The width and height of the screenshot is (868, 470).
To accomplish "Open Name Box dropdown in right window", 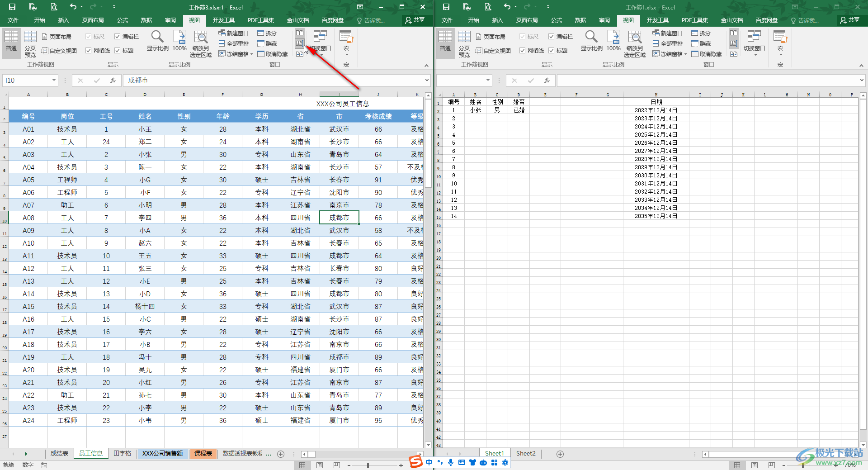I will pos(488,81).
